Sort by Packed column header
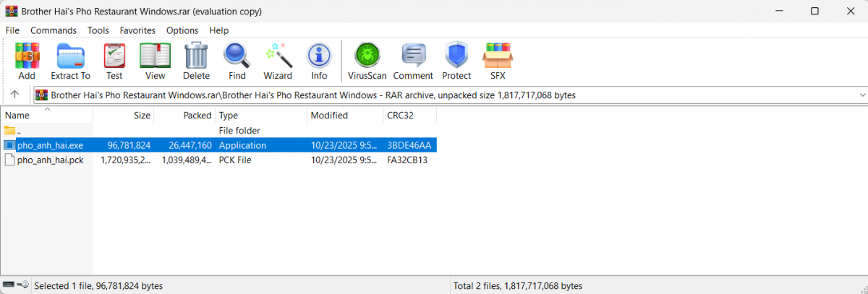Screen dimensions: 868x294 (185, 116)
